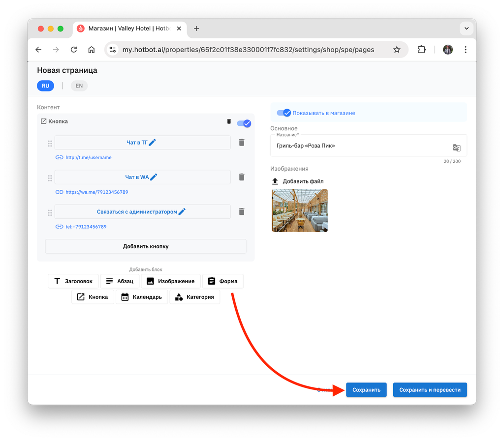Open Chrome's three-dot menu
Viewport: 504px width, 441px height.
pos(466,50)
